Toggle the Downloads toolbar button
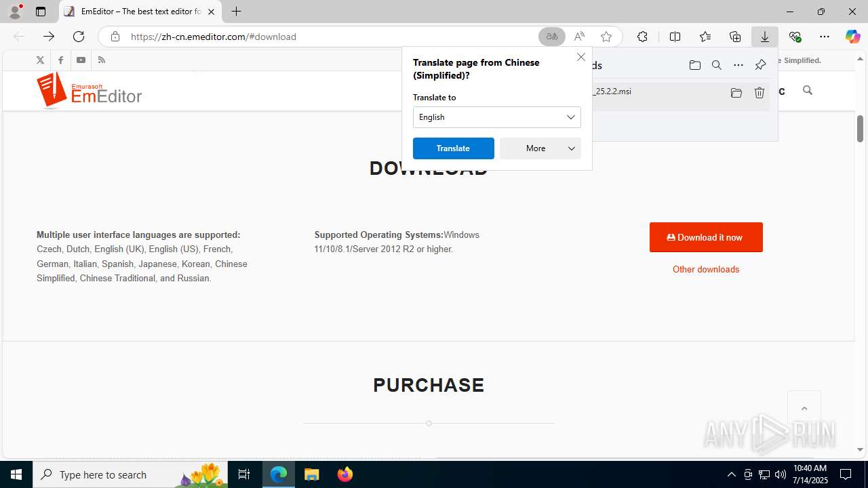 (765, 37)
